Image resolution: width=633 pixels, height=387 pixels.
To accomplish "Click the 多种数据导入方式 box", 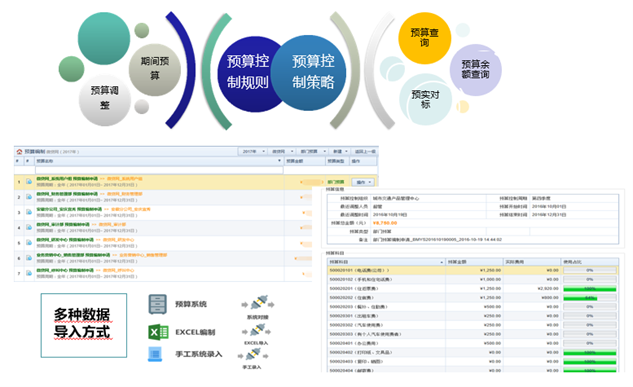I will click(84, 325).
